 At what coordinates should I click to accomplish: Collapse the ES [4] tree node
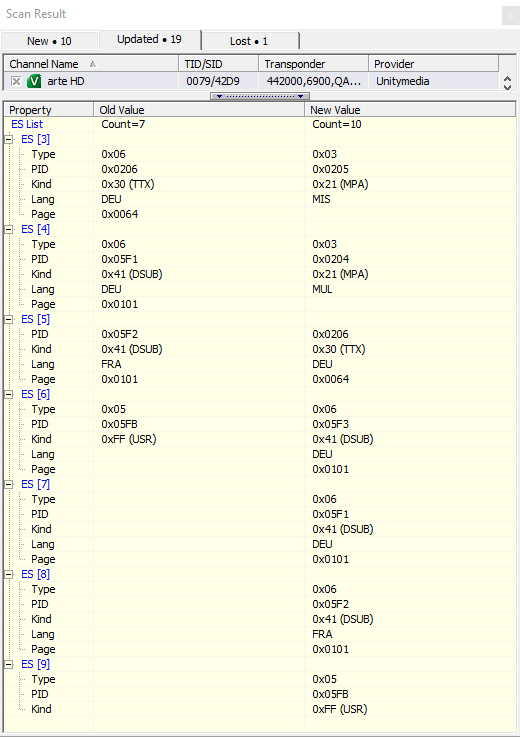8,229
